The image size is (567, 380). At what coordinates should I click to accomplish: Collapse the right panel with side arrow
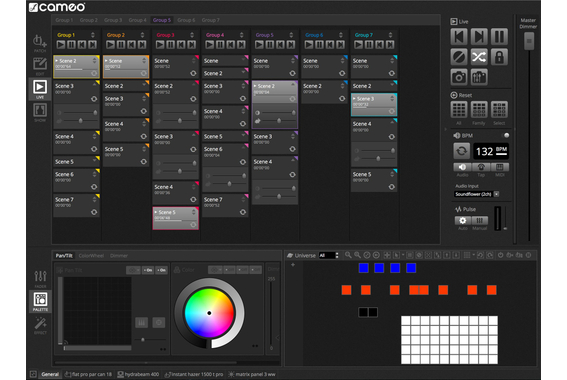pyautogui.click(x=446, y=129)
